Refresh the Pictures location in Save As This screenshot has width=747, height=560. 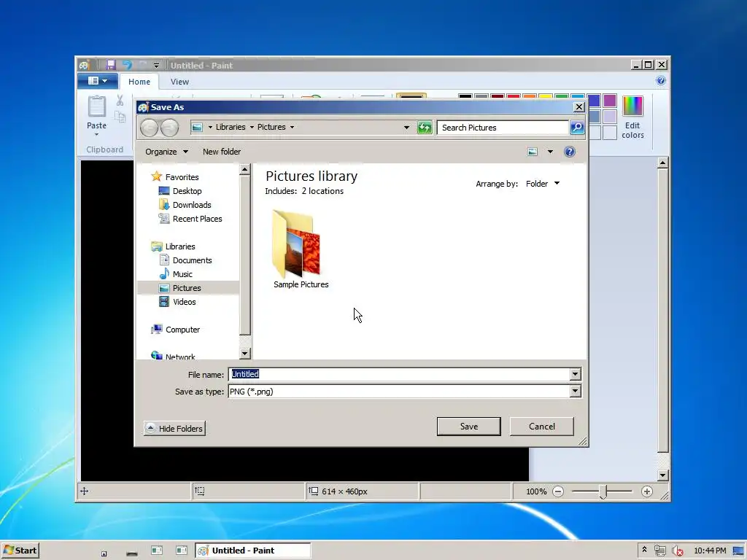coord(425,128)
